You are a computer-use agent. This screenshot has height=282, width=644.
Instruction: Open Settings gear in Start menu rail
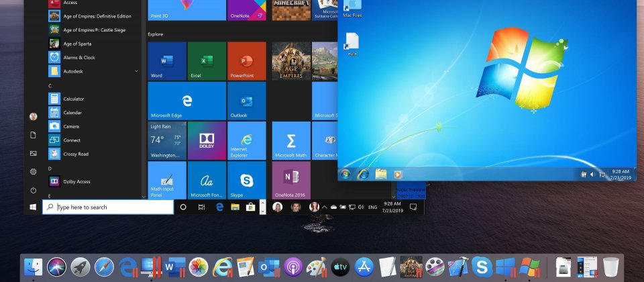click(34, 172)
